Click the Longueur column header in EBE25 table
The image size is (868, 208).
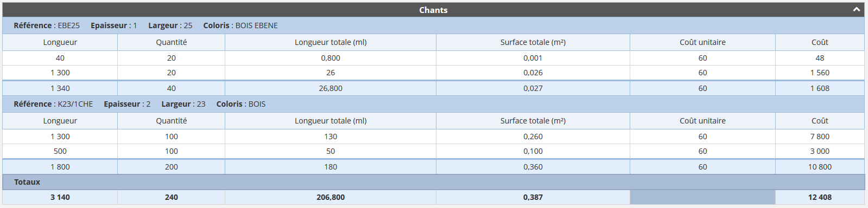coord(60,42)
